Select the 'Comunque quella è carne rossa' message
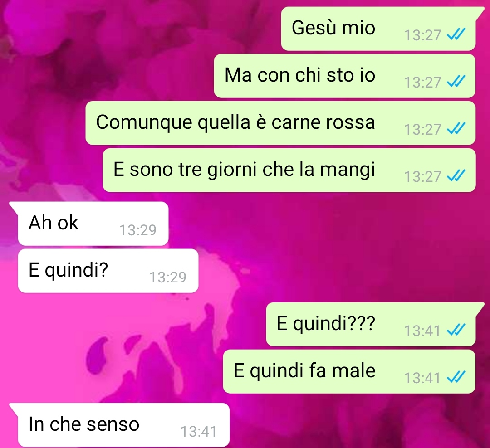The image size is (490, 448). pos(281,123)
